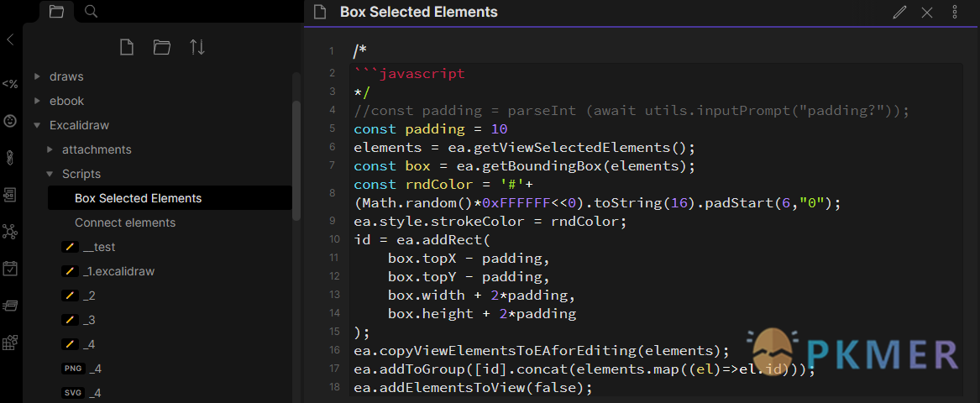This screenshot has height=403, width=980.
Task: Click the 'const padding = 10' line
Action: point(430,129)
